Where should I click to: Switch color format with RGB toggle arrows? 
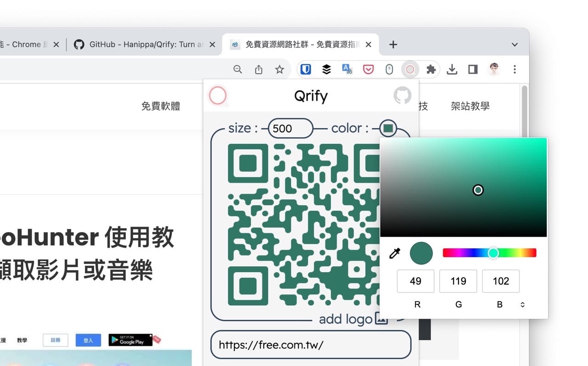click(x=522, y=304)
